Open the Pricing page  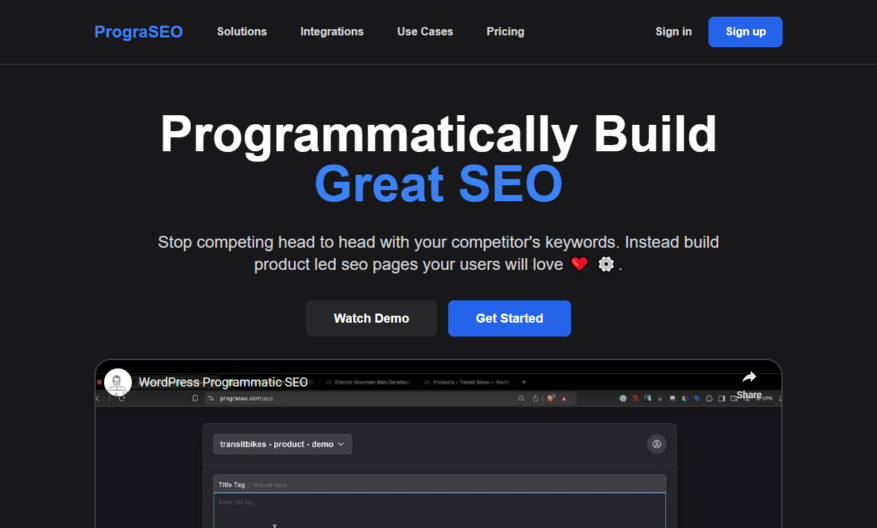(x=505, y=32)
